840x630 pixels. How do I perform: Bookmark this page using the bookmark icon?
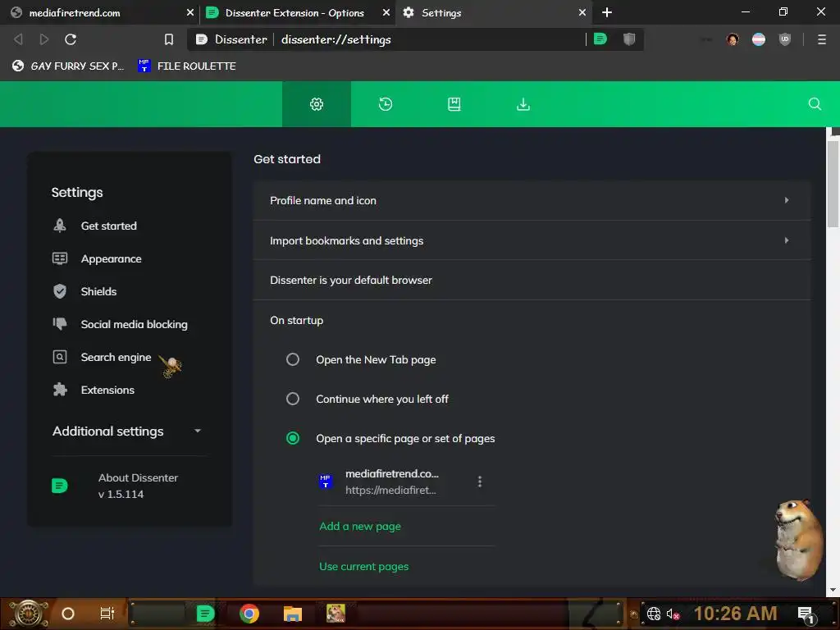pos(169,39)
